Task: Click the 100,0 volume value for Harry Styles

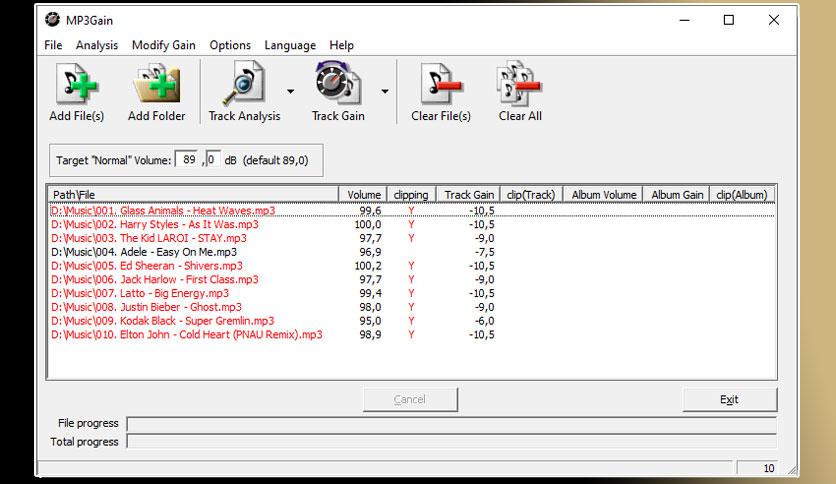Action: 368,224
